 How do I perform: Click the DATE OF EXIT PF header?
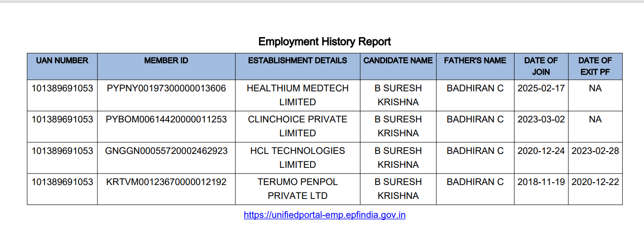(595, 66)
